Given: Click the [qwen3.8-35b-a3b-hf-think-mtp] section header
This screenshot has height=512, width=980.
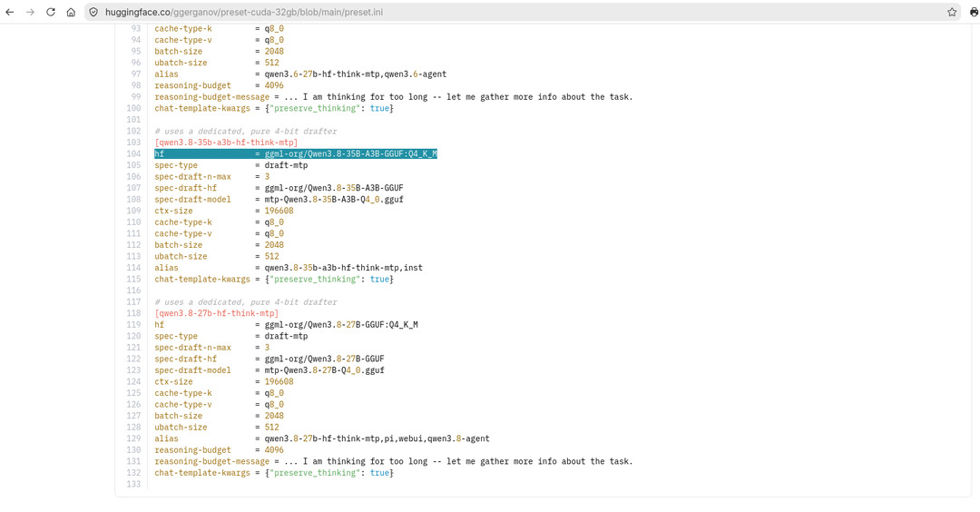Looking at the screenshot, I should click(226, 143).
